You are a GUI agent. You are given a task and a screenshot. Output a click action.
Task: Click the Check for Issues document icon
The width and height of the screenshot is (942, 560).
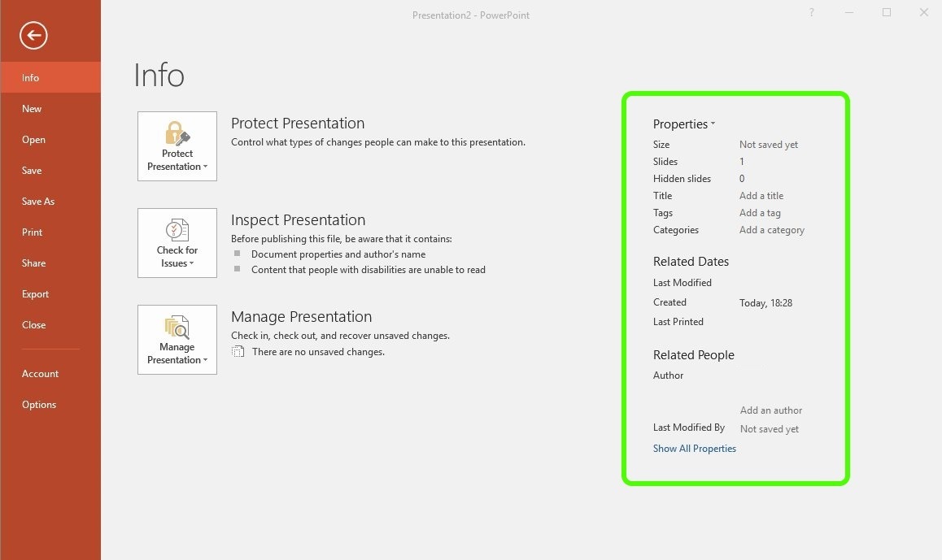point(177,229)
